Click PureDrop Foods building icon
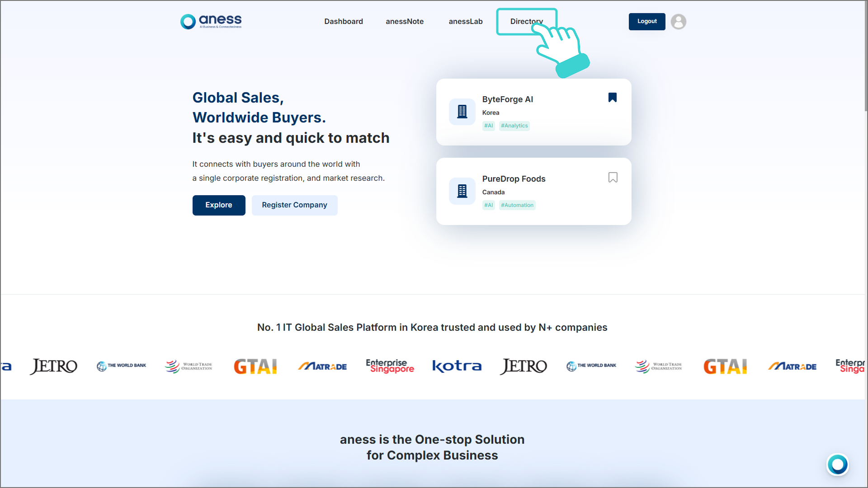The image size is (868, 488). point(462,191)
